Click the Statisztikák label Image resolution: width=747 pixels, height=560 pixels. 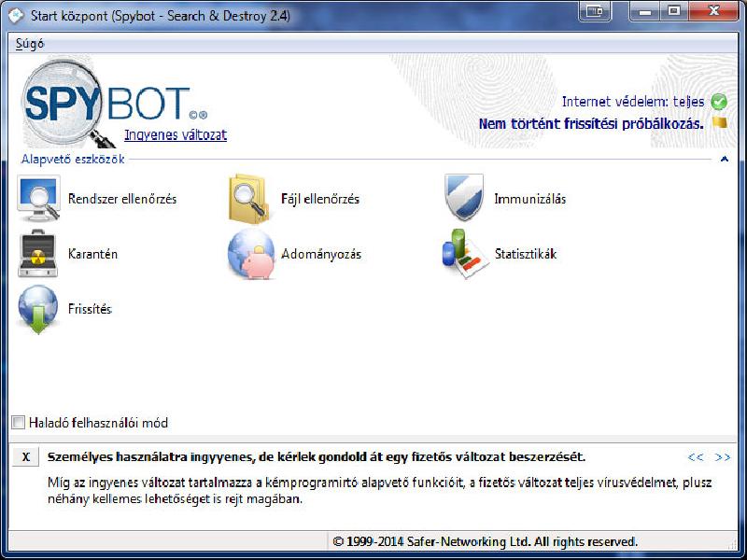click(526, 254)
